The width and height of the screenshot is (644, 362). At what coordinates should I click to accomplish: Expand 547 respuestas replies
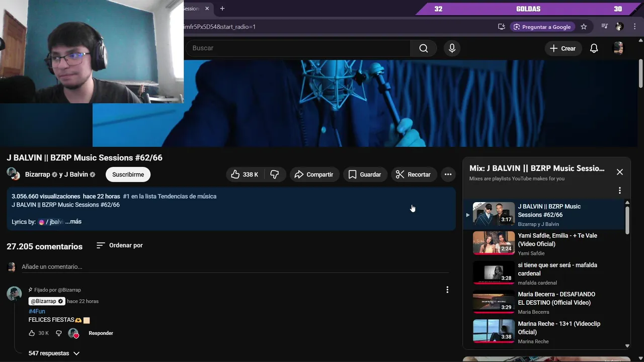(54, 353)
